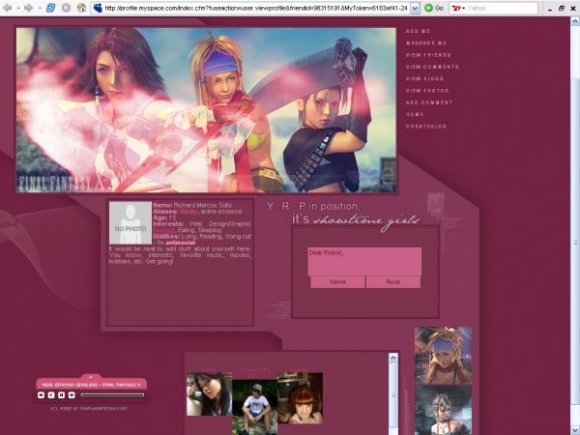This screenshot has height=435, width=580.
Task: Click the Final Fantasy X-2 banner image
Action: [206, 110]
